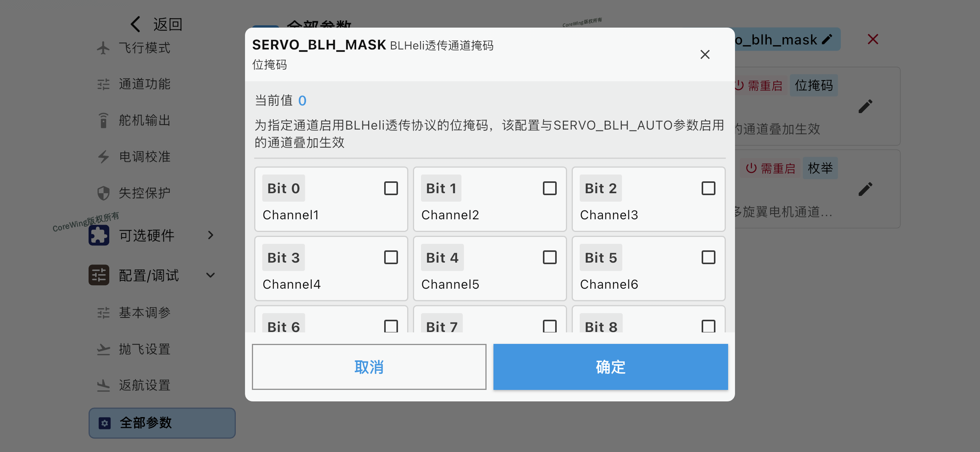Click the airplane icon for 飞行模式
980x452 pixels.
point(103,48)
